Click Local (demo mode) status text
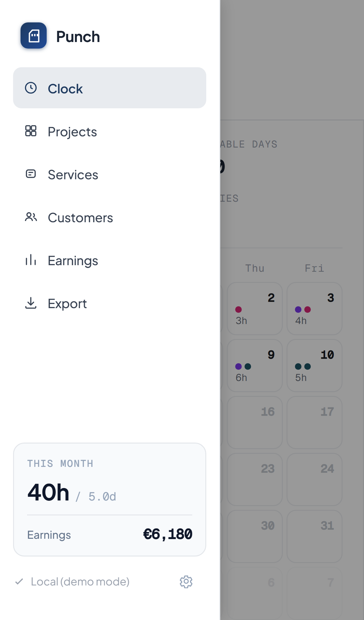Image resolution: width=364 pixels, height=620 pixels. click(80, 582)
